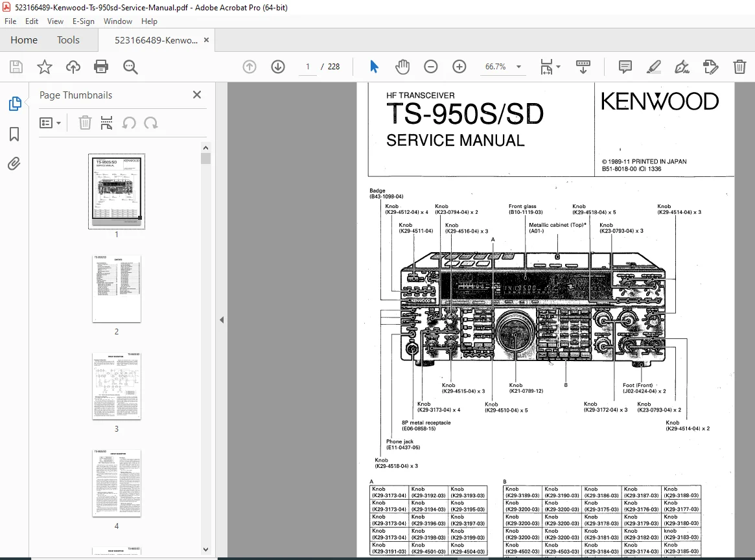Screen dimensions: 755x560
Task: Switch to the Home tab
Action: (x=24, y=40)
